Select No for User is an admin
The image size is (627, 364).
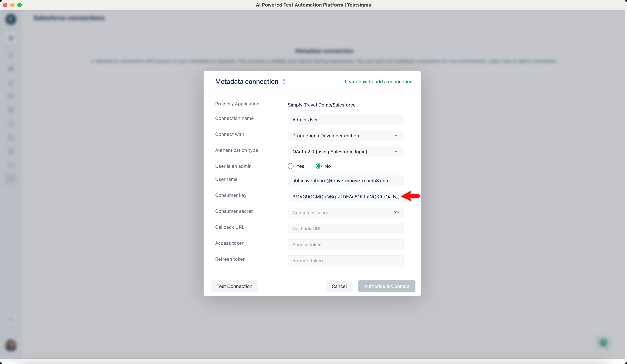[318, 166]
